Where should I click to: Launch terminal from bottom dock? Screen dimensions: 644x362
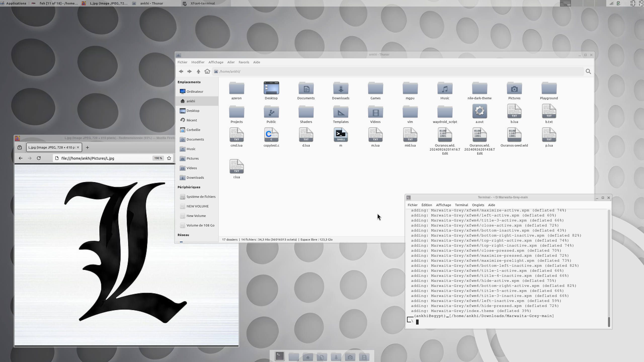pyautogui.click(x=279, y=356)
